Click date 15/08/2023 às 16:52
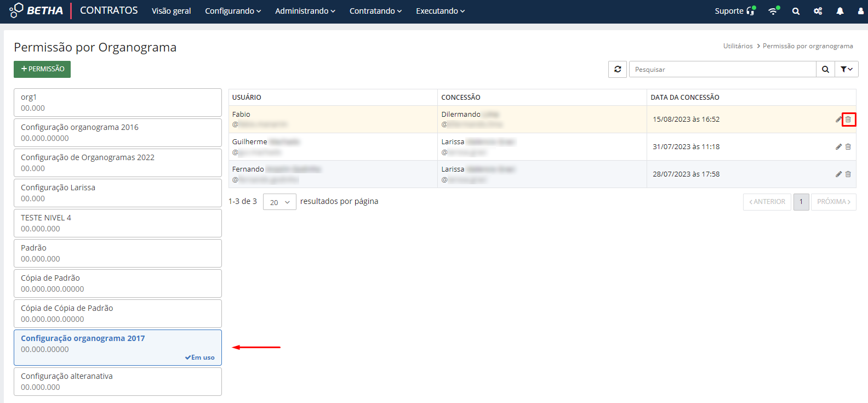 pyautogui.click(x=686, y=119)
